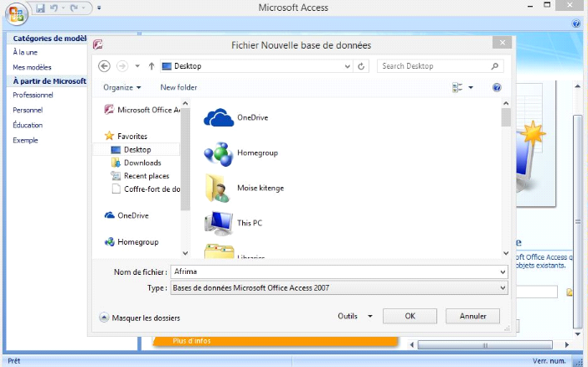Select Downloads in navigation pane
Screen dimensions: 588x367
tap(142, 163)
